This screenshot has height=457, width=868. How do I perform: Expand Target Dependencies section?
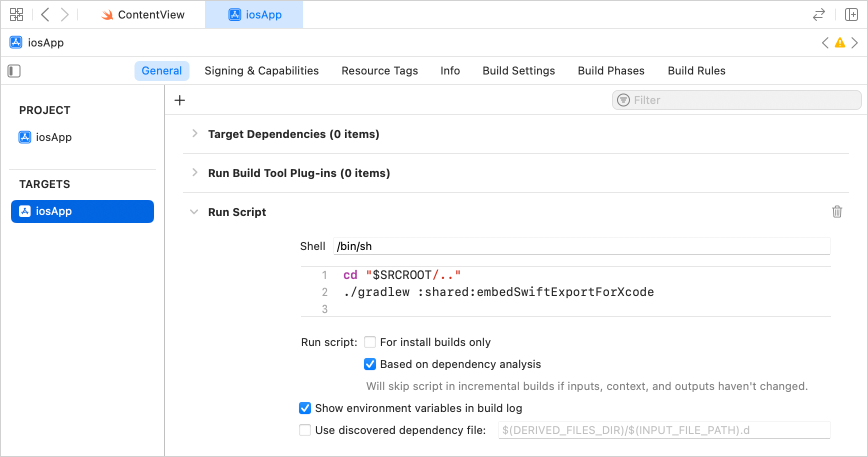(x=194, y=133)
